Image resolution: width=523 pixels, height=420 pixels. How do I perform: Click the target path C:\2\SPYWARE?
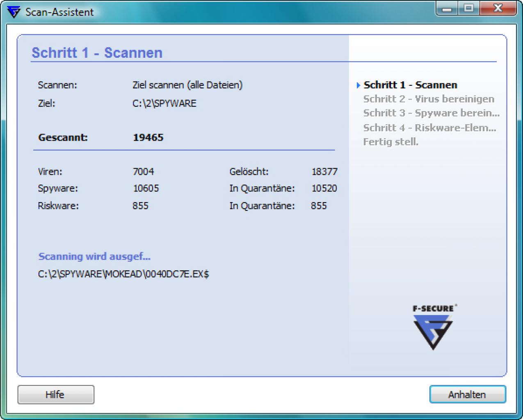(164, 103)
